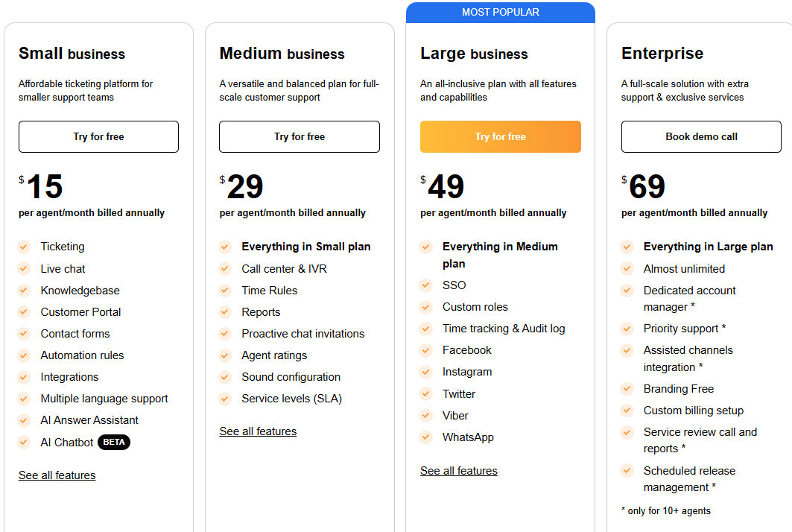Click the checkmark next to Custom roles

(425, 306)
